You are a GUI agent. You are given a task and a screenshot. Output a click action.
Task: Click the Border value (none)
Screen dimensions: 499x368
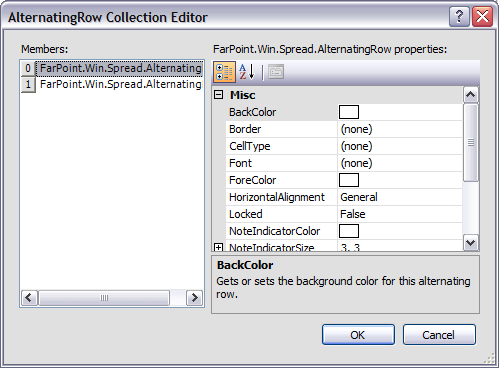click(x=356, y=129)
